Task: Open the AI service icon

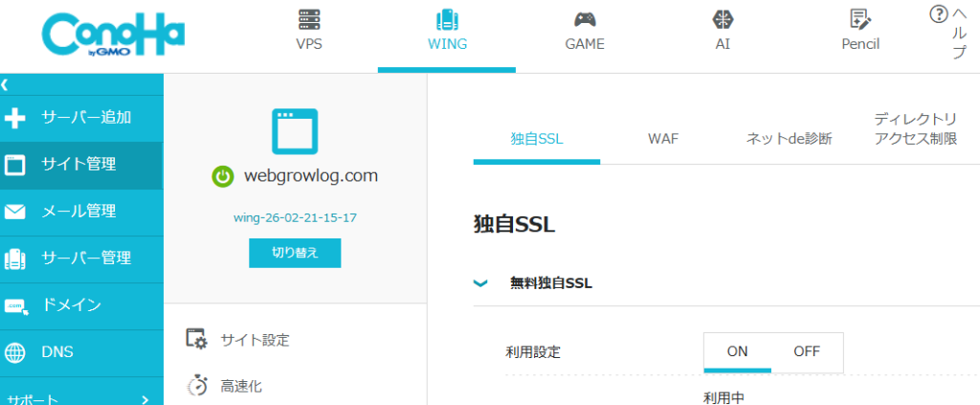Action: (x=723, y=20)
